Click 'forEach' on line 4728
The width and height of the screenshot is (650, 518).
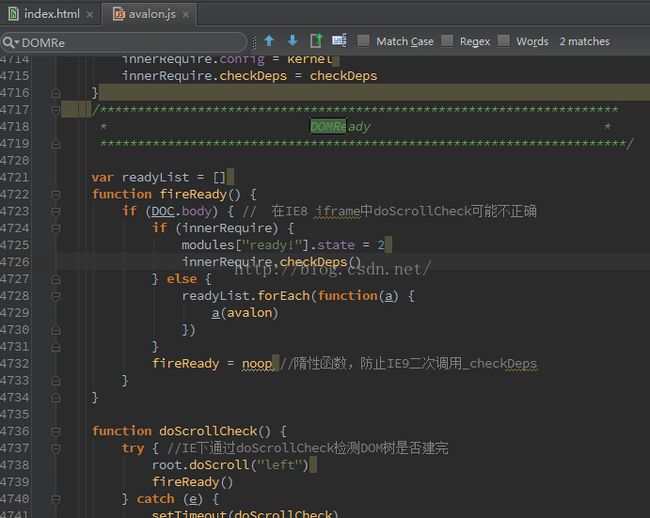[284, 296]
